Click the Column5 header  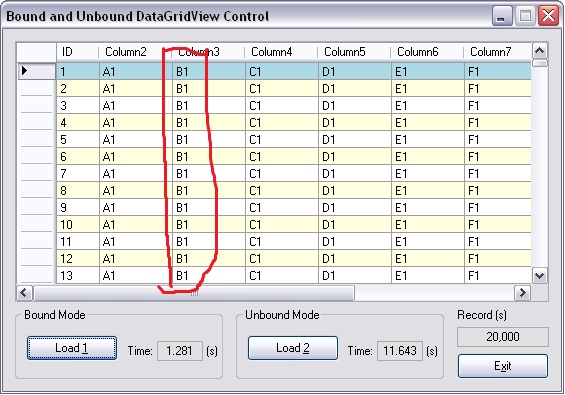(x=354, y=52)
